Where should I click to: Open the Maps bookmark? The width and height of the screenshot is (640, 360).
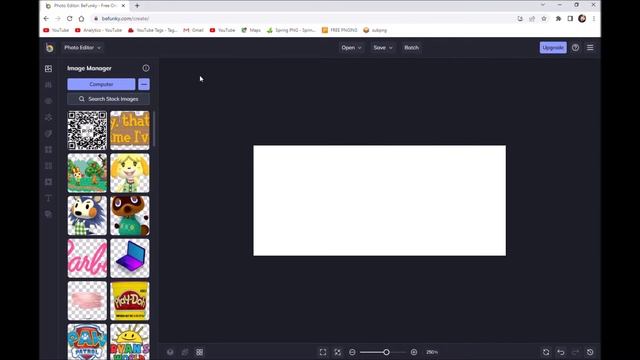(251, 30)
